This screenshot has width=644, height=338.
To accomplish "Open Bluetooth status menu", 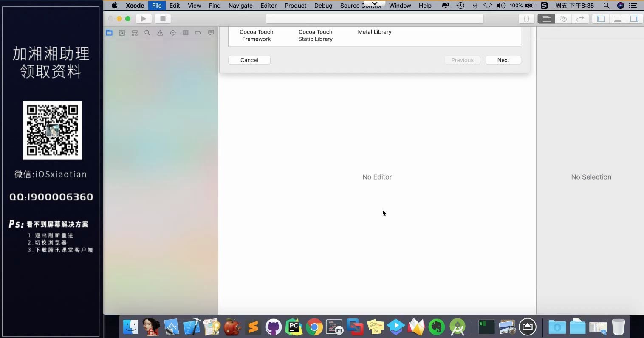I will [x=475, y=6].
